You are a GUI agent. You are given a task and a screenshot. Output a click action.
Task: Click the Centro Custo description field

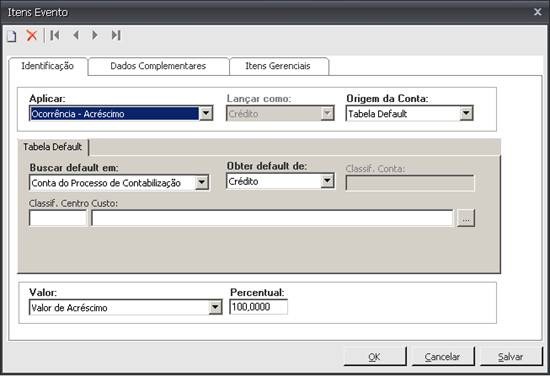272,218
